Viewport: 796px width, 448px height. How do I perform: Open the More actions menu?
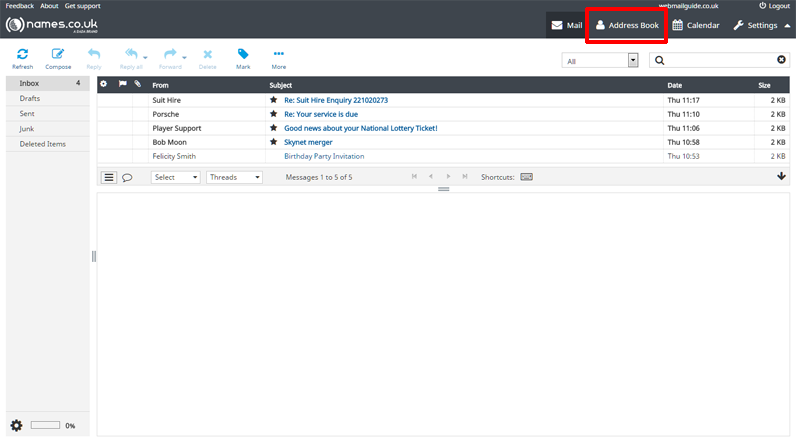pyautogui.click(x=279, y=58)
